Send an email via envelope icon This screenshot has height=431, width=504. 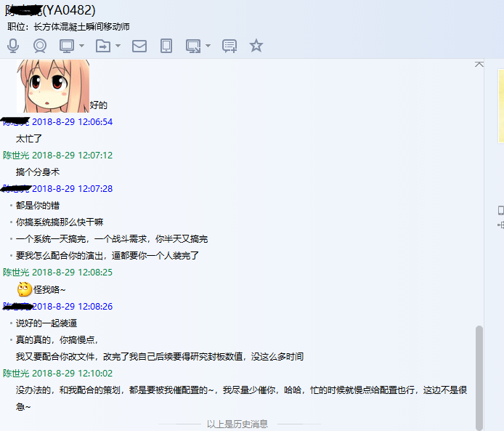(139, 46)
